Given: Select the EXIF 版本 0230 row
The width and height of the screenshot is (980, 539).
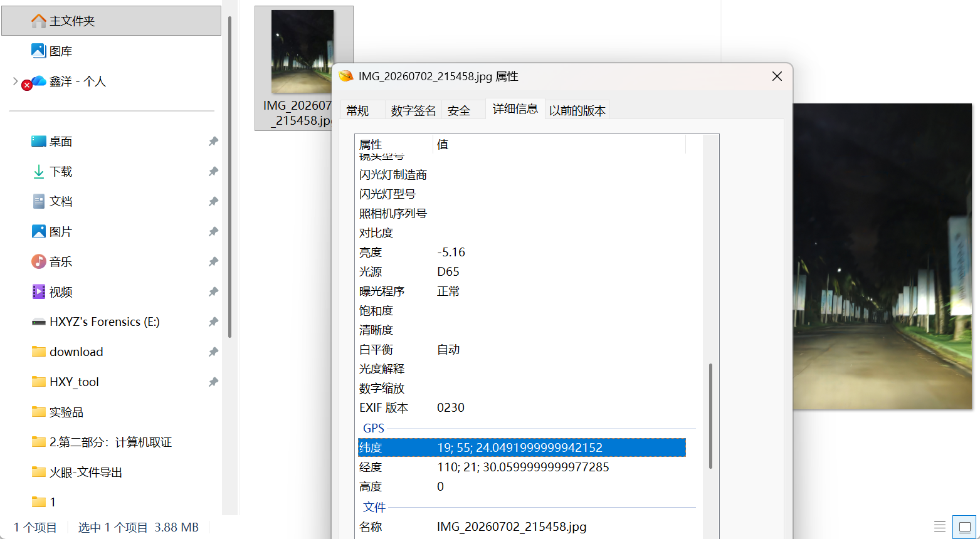Looking at the screenshot, I should (522, 407).
